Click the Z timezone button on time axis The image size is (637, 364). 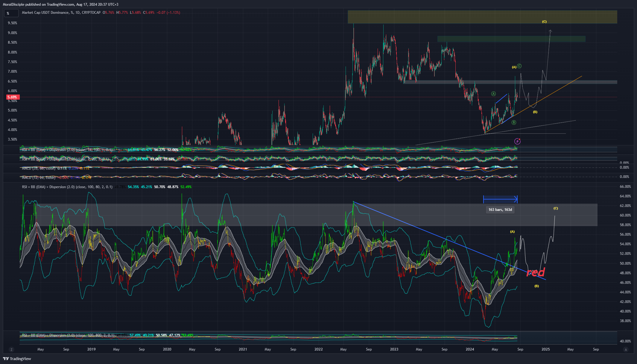click(x=11, y=349)
